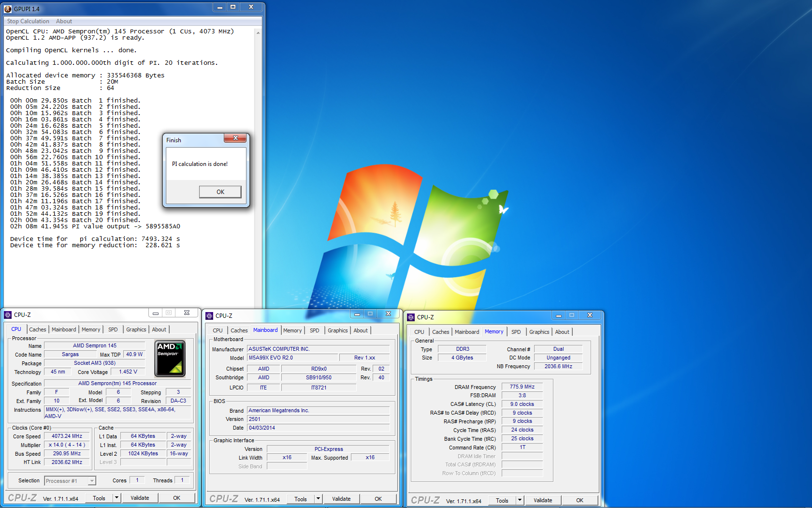Click Tools button in the Memory CPU-Z window
The height and width of the screenshot is (508, 812).
tap(502, 500)
